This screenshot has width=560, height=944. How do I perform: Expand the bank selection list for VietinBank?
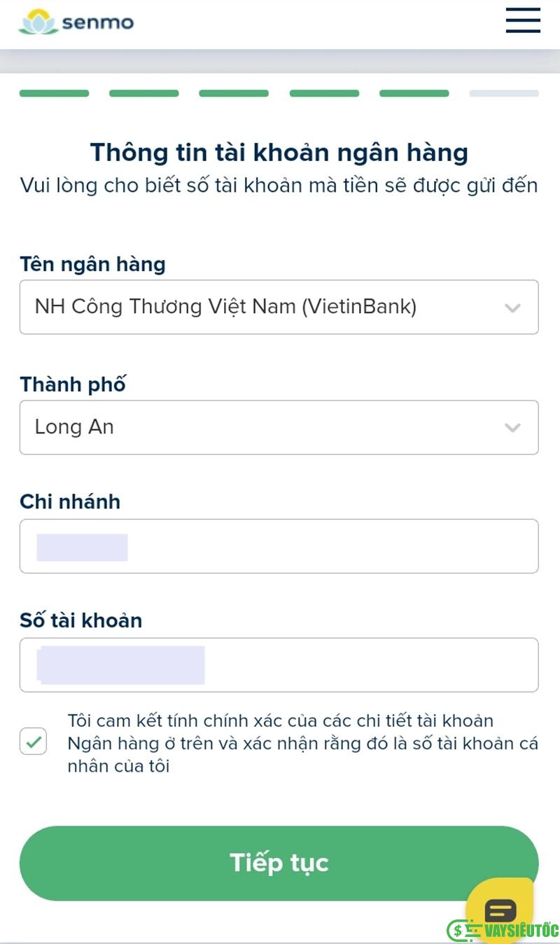point(280,307)
